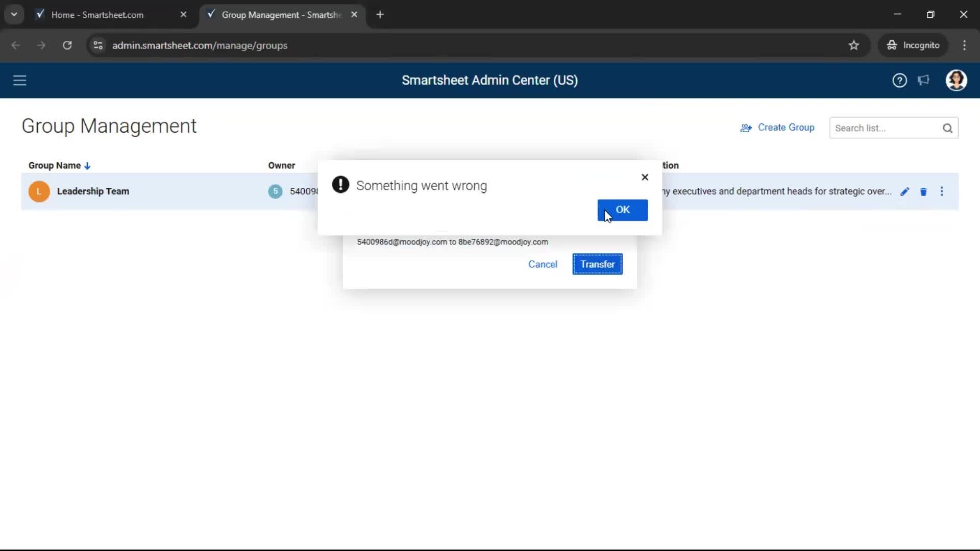Open the Smartsheet help icon
Viewport: 980px width, 551px height.
(x=899, y=80)
